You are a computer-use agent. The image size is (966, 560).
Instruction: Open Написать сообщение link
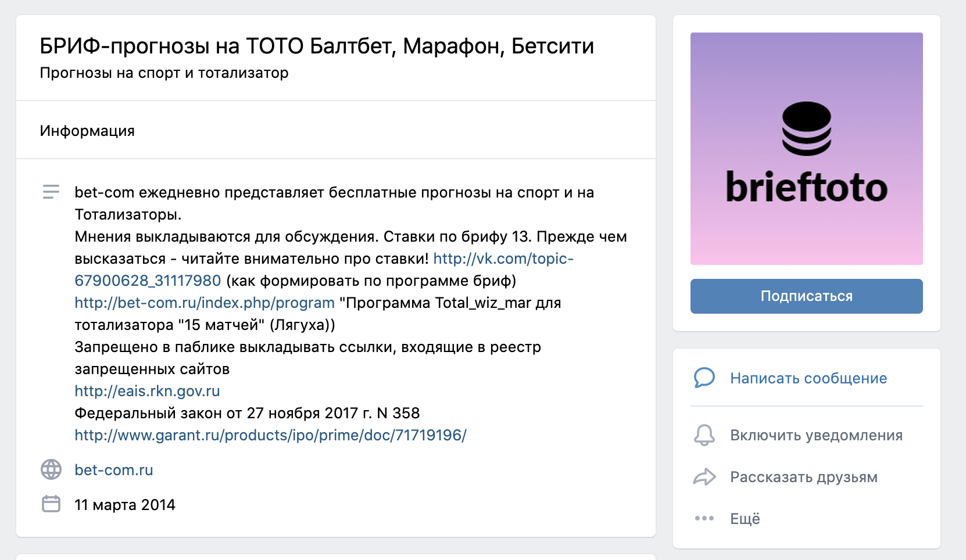pyautogui.click(x=808, y=378)
